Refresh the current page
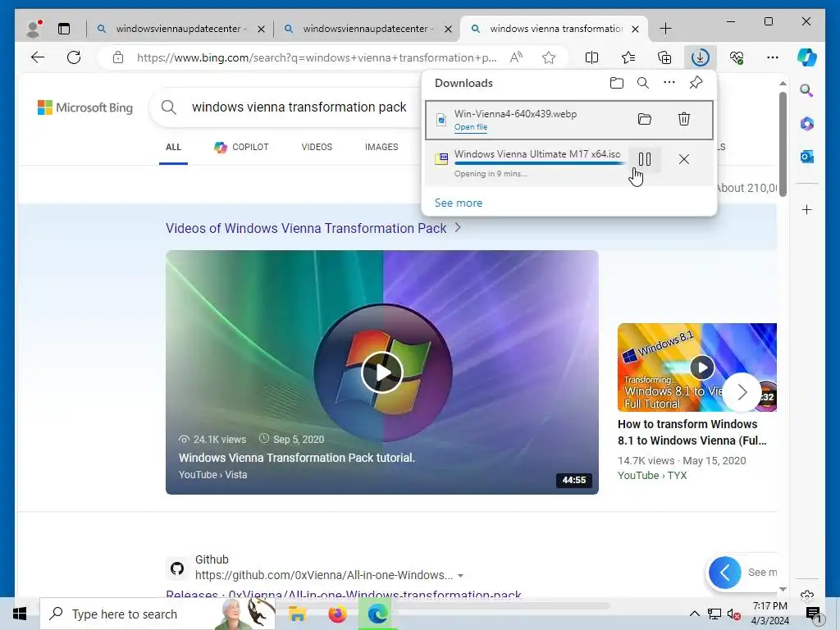The image size is (840, 630). 74,57
